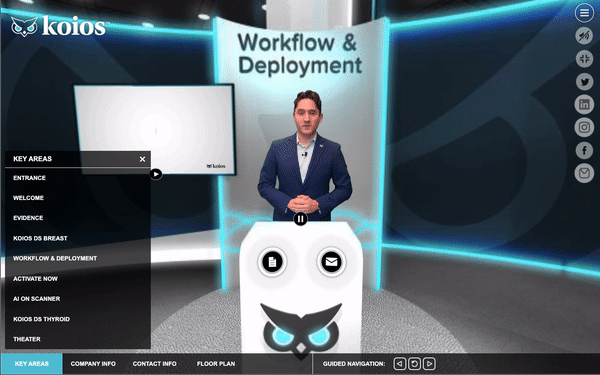Expand the Floor Plan menu

(x=216, y=364)
